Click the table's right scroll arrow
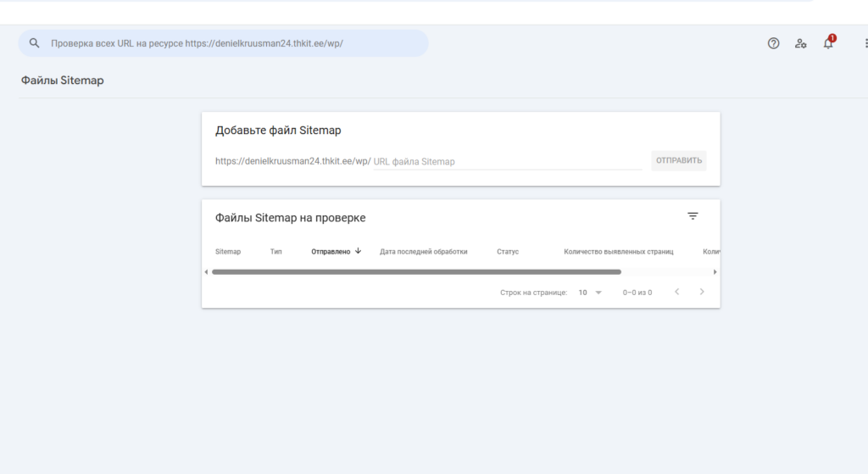This screenshot has height=474, width=868. coord(715,272)
